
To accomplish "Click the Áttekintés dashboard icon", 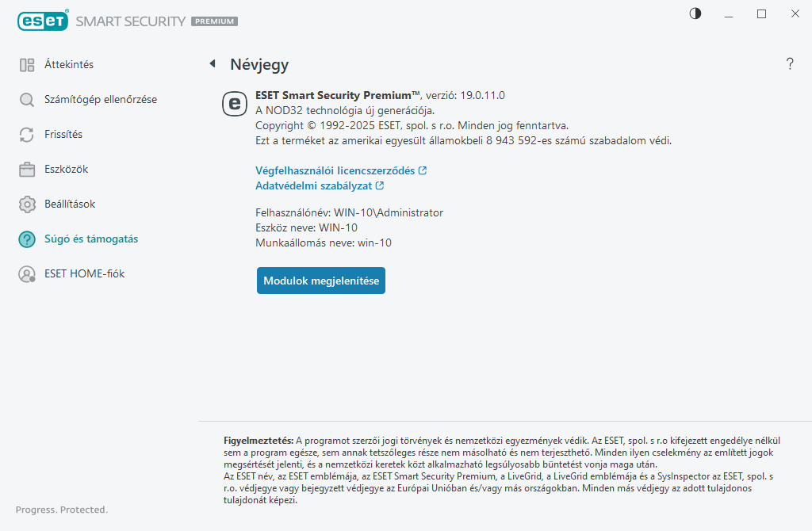I will pos(27,65).
